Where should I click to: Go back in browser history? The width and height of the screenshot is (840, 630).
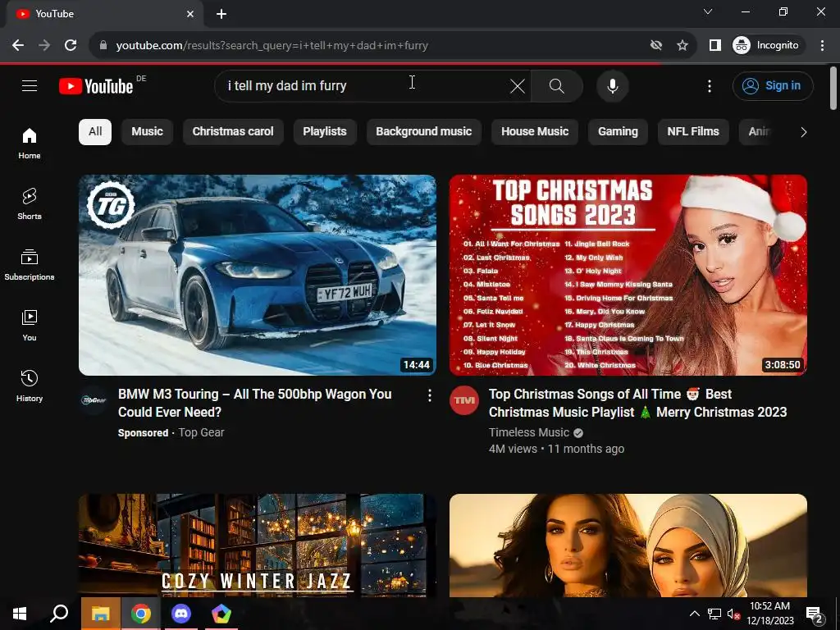18,46
